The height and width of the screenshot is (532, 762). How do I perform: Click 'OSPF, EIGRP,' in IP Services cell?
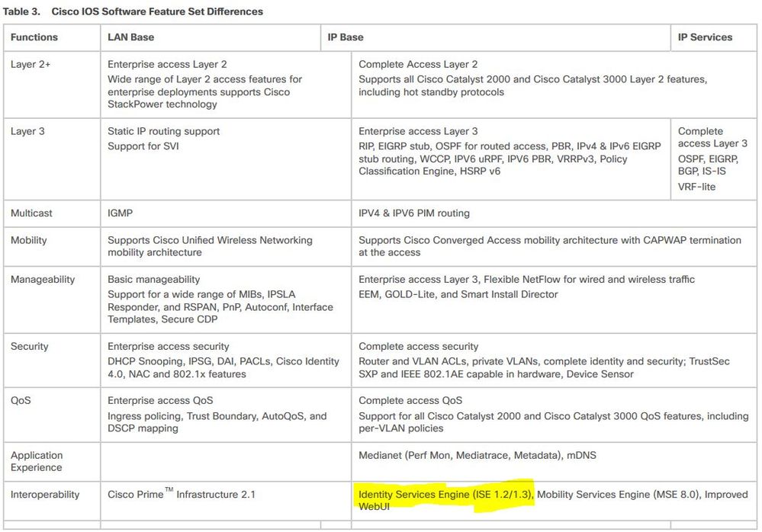[708, 159]
